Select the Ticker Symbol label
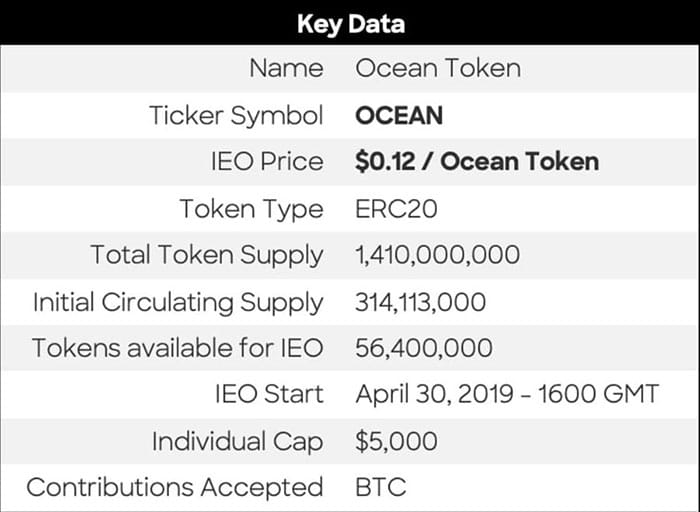 point(236,115)
